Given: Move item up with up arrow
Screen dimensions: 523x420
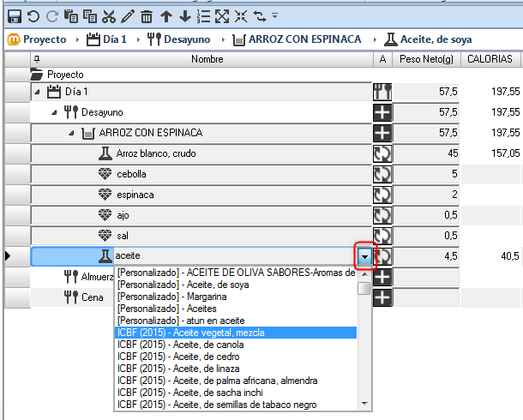Looking at the screenshot, I should pos(166,16).
